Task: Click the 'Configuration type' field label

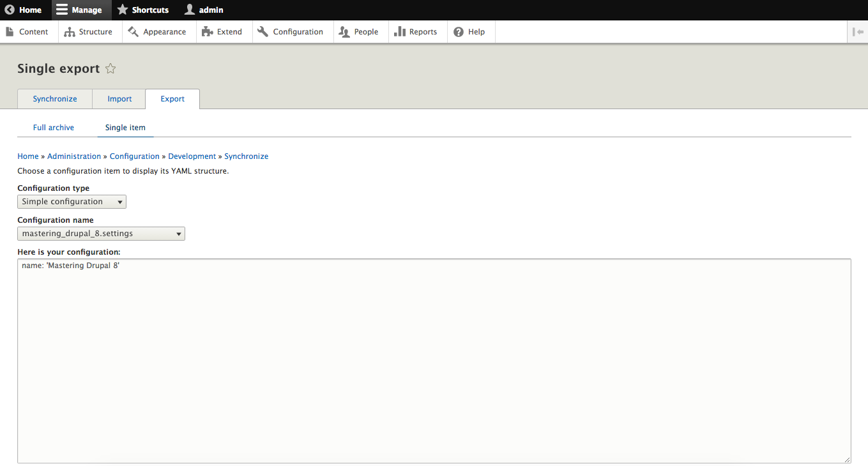Action: point(54,188)
